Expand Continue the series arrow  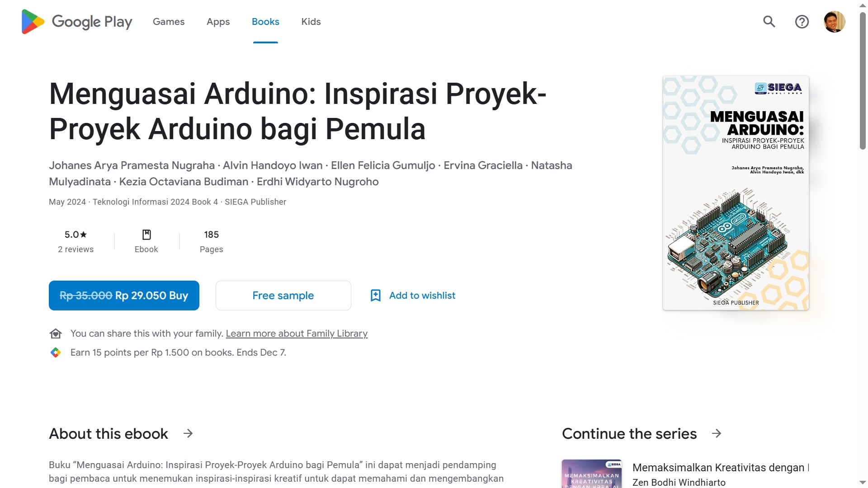click(x=717, y=434)
